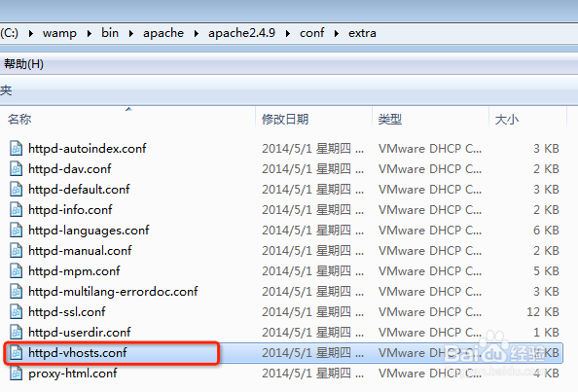
Task: Click the proxy-html.conf file icon
Action: 16,374
